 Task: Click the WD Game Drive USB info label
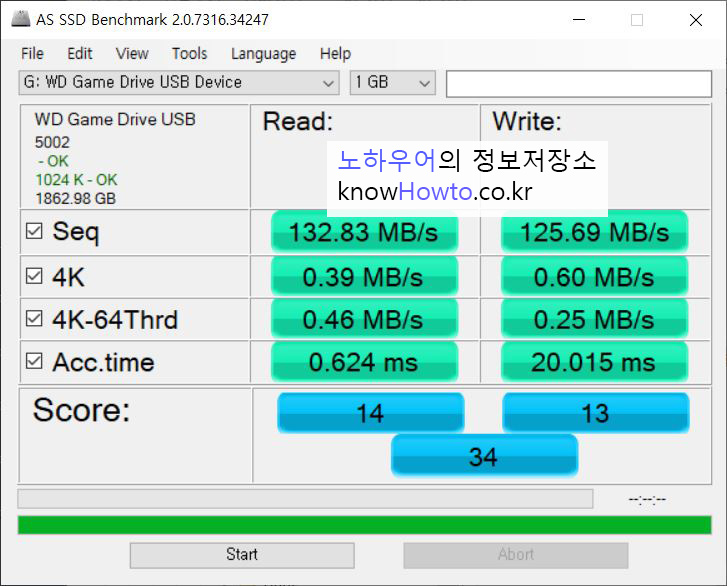coord(115,120)
